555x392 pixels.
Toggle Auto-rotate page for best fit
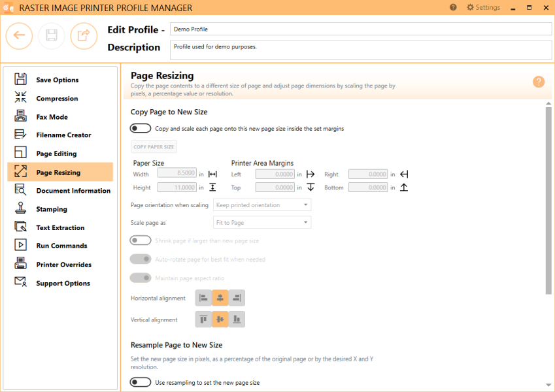[141, 259]
